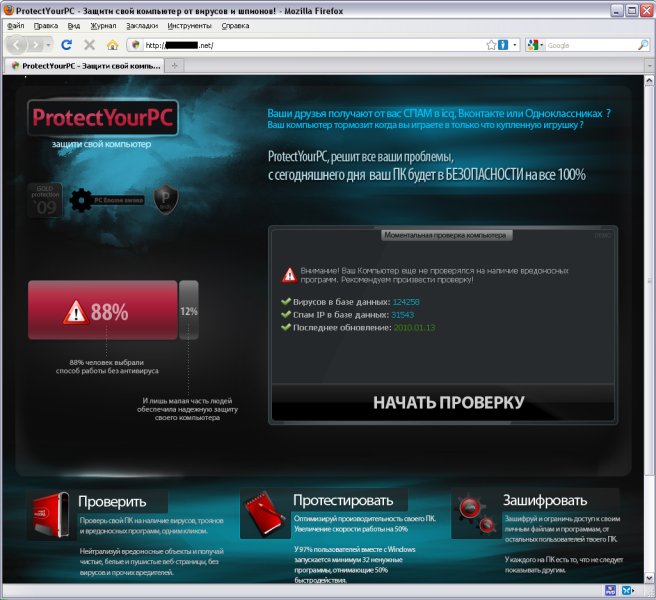Click the DEMO label in scan panel
Screen dimensions: 656x600
pyautogui.click(x=603, y=236)
